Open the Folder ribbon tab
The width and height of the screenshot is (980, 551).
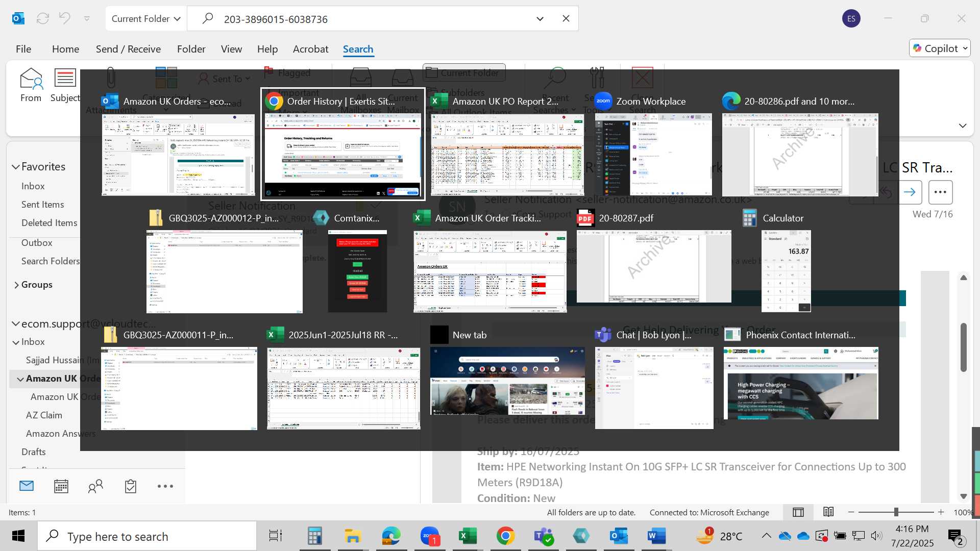pos(191,49)
